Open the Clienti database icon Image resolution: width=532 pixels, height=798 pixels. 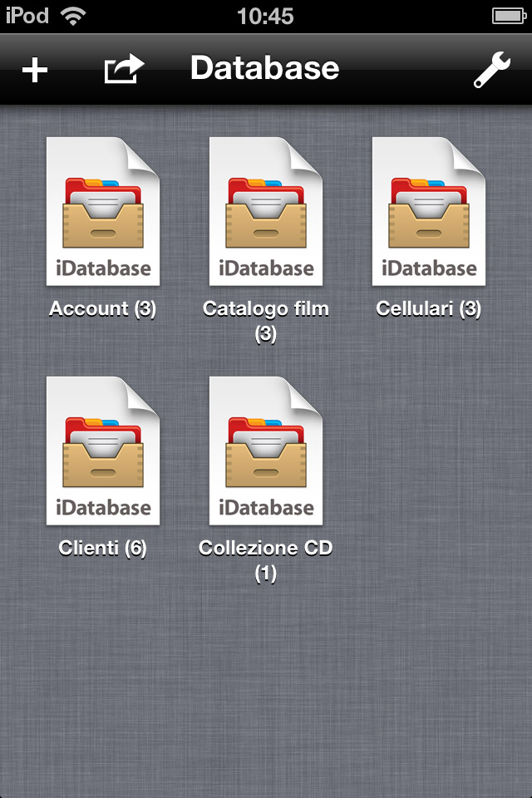pyautogui.click(x=103, y=451)
